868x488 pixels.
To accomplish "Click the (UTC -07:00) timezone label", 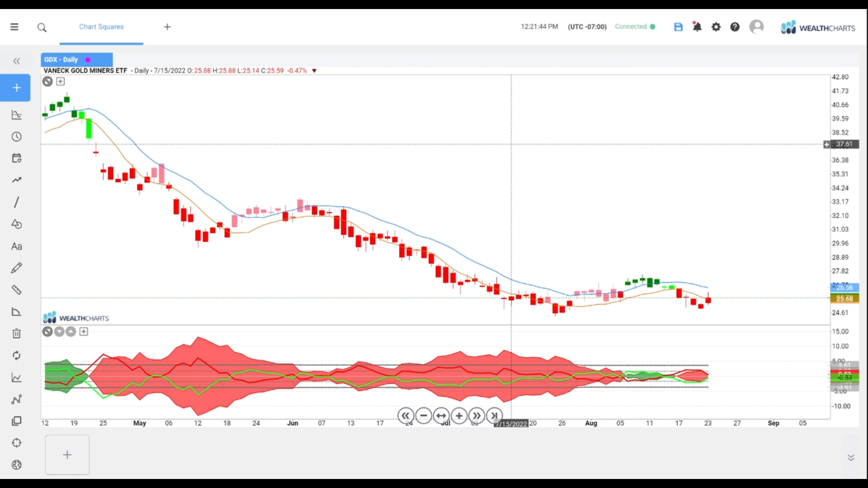I will tap(587, 27).
